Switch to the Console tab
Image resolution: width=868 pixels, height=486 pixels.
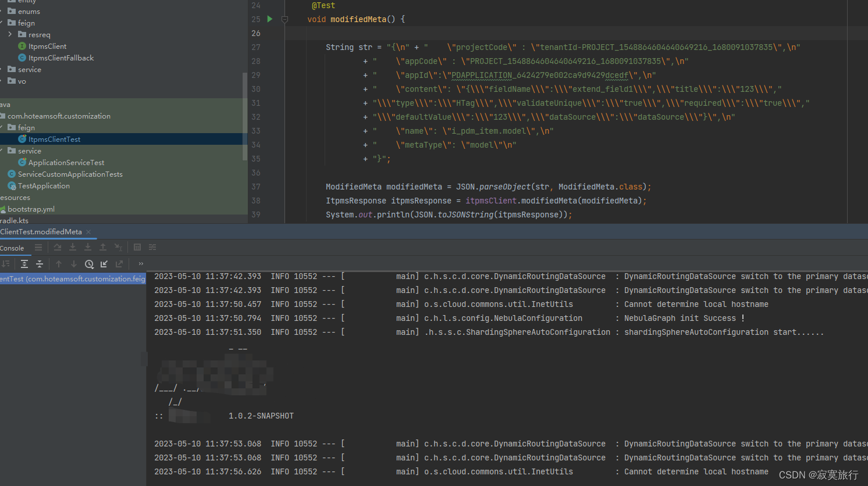tap(12, 248)
